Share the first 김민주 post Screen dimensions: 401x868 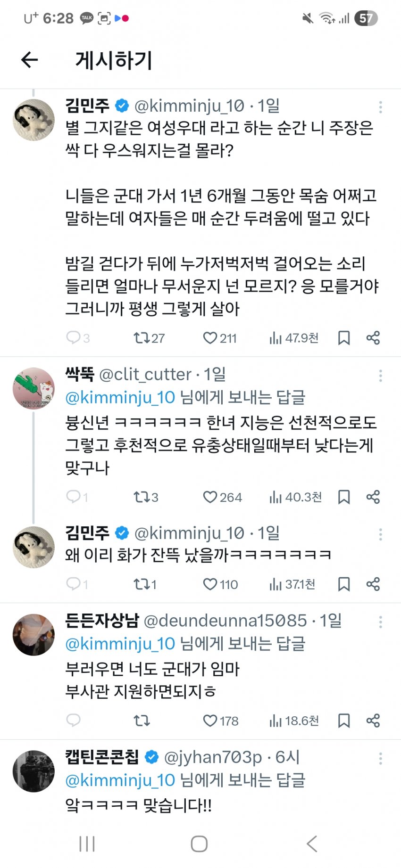point(373,338)
